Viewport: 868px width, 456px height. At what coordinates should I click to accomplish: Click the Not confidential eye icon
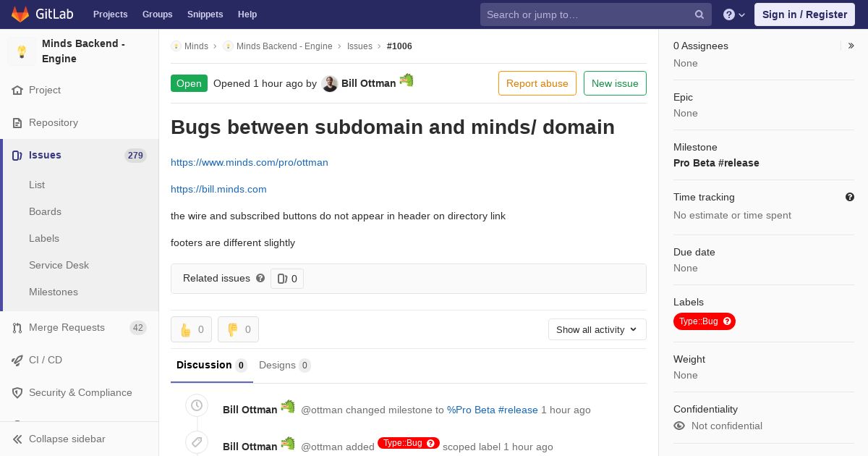(679, 426)
